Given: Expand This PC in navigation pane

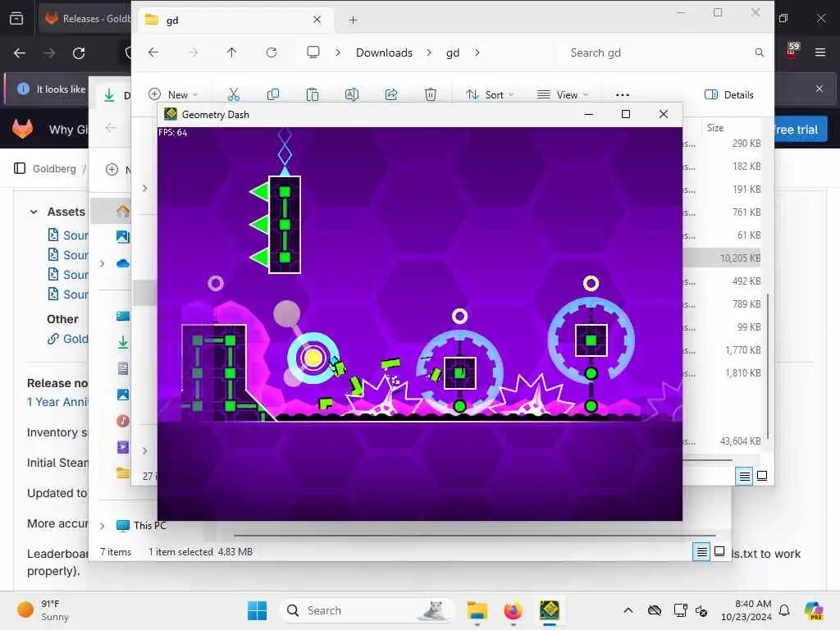Looking at the screenshot, I should tap(102, 526).
